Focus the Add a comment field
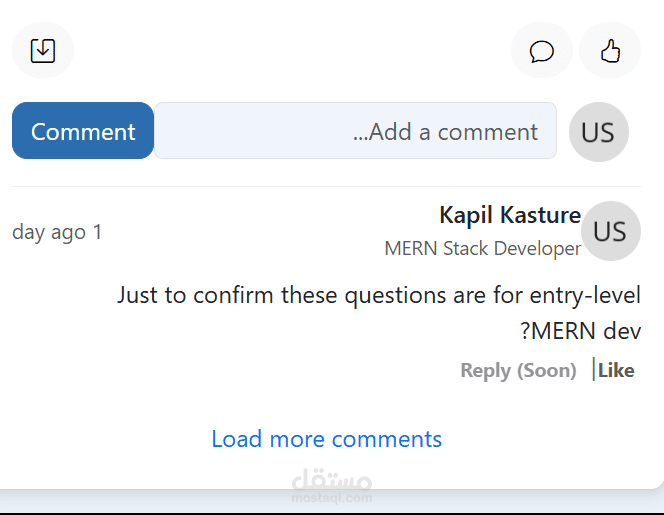The image size is (664, 515). pos(355,131)
